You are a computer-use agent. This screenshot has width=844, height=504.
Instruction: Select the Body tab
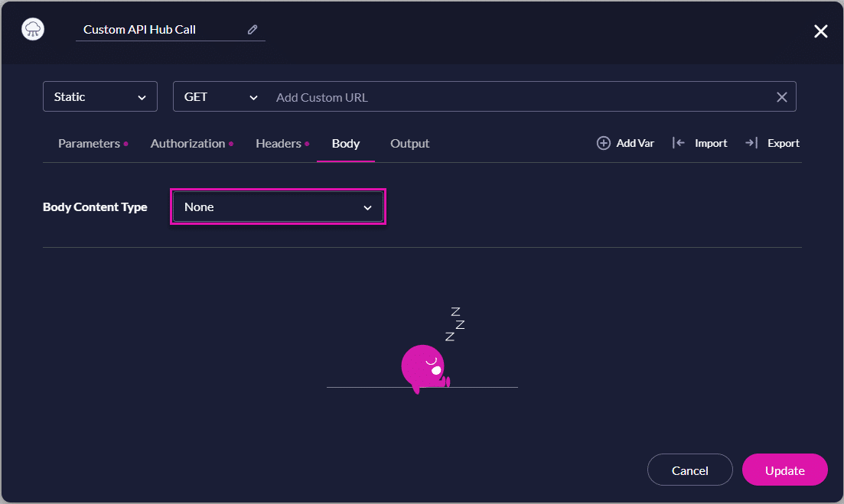click(346, 144)
